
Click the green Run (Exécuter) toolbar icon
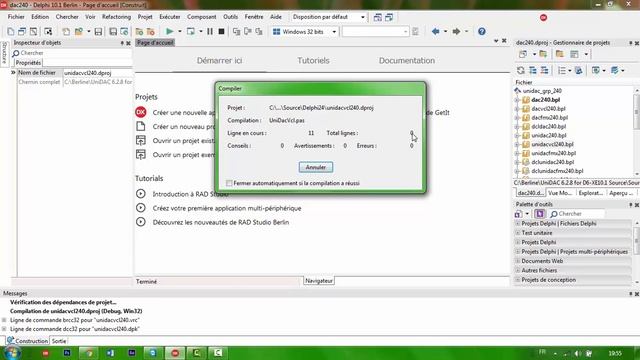tap(170, 31)
